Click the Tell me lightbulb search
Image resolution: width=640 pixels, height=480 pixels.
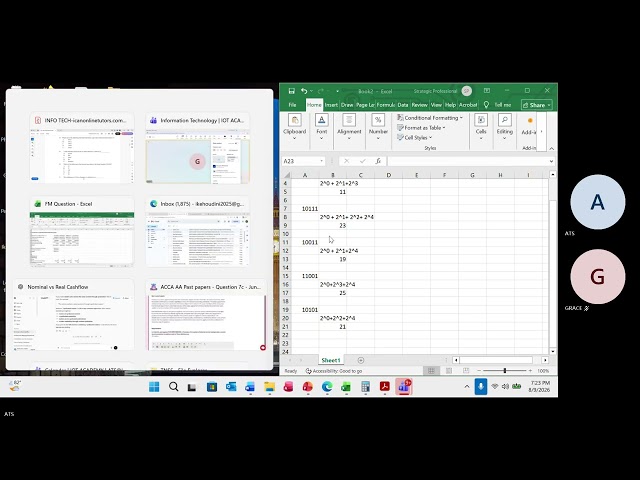(486, 105)
